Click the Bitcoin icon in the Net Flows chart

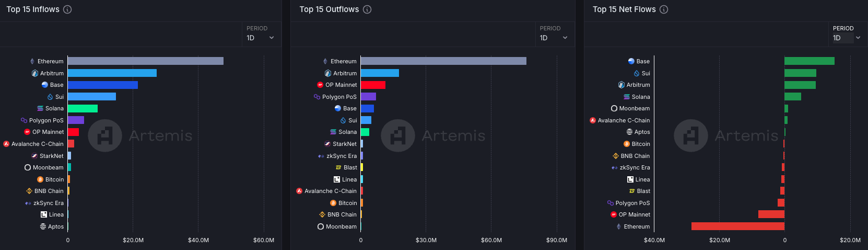point(627,144)
